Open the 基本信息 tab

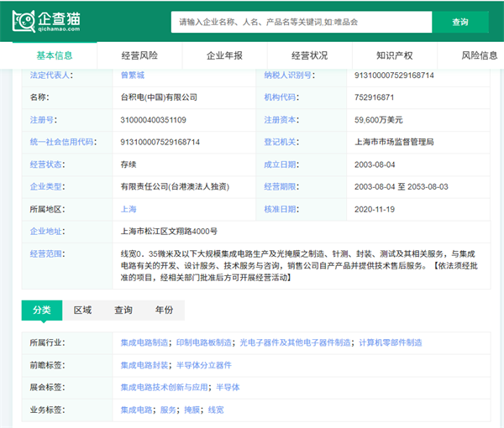pos(55,55)
